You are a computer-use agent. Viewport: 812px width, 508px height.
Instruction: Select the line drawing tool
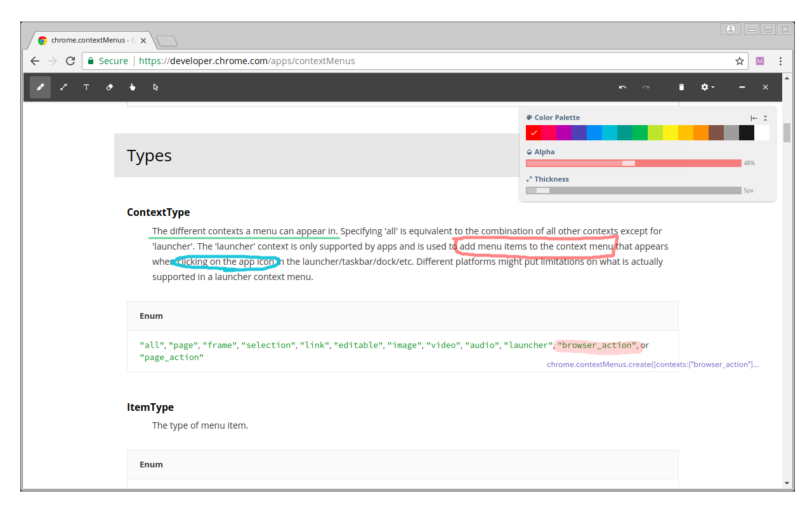pyautogui.click(x=63, y=87)
